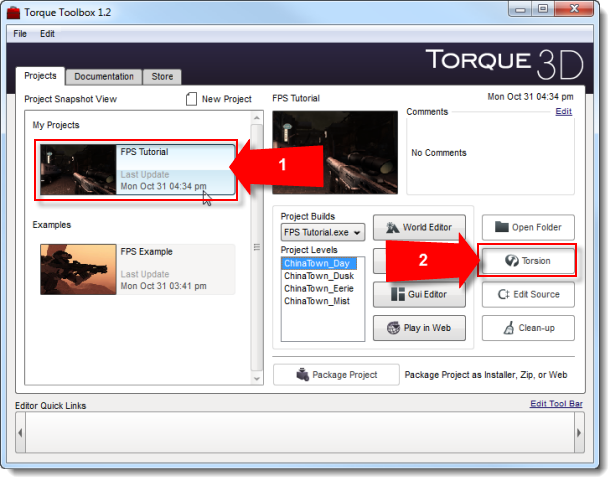Click Edit link next to Comments
615x484 pixels.
[x=563, y=111]
